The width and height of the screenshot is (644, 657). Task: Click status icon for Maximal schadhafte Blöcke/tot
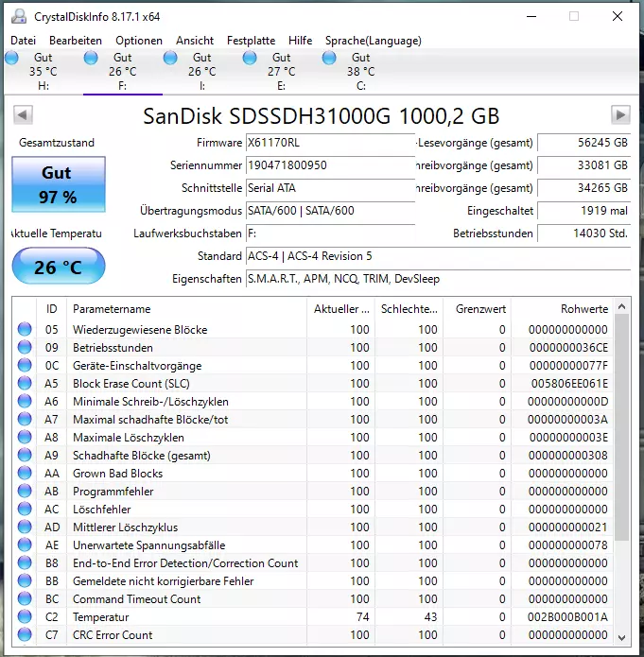pos(25,419)
